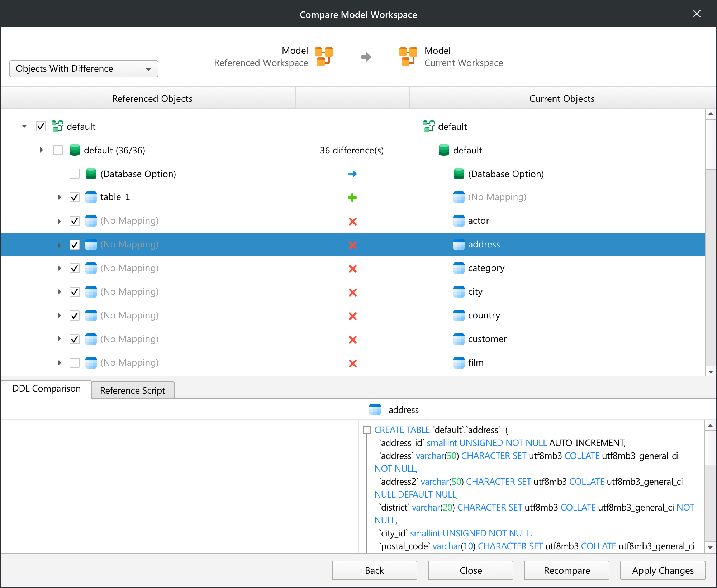Click the Recompare button

[x=566, y=570]
